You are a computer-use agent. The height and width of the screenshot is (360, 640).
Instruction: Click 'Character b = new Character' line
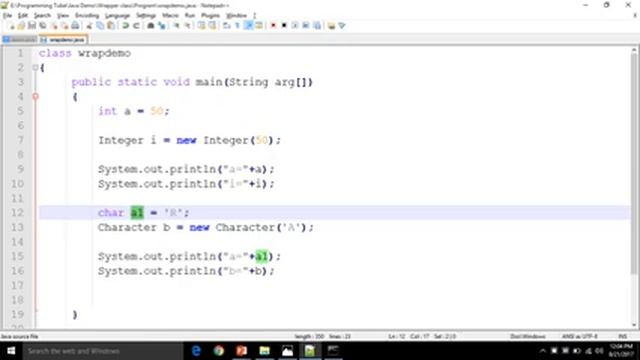point(206,227)
